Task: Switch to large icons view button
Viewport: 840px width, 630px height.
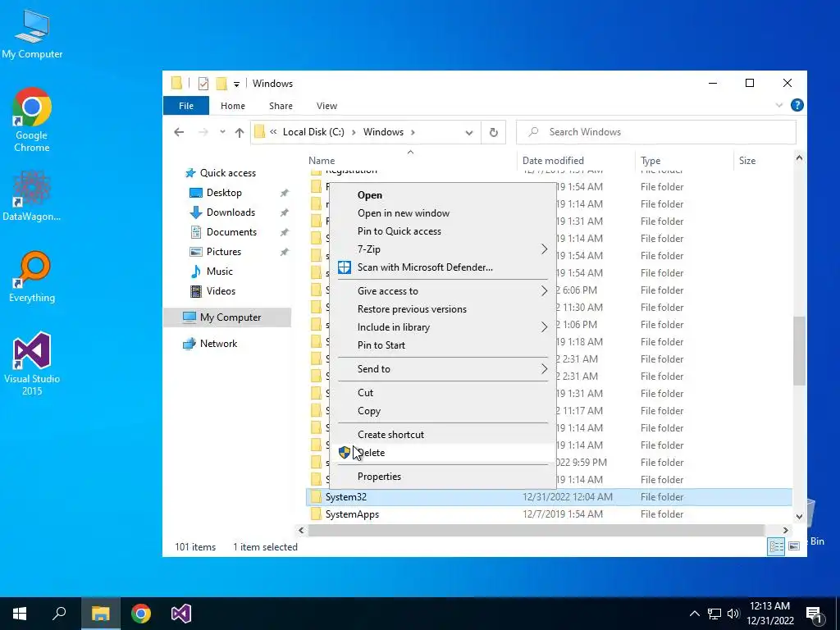Action: point(794,546)
